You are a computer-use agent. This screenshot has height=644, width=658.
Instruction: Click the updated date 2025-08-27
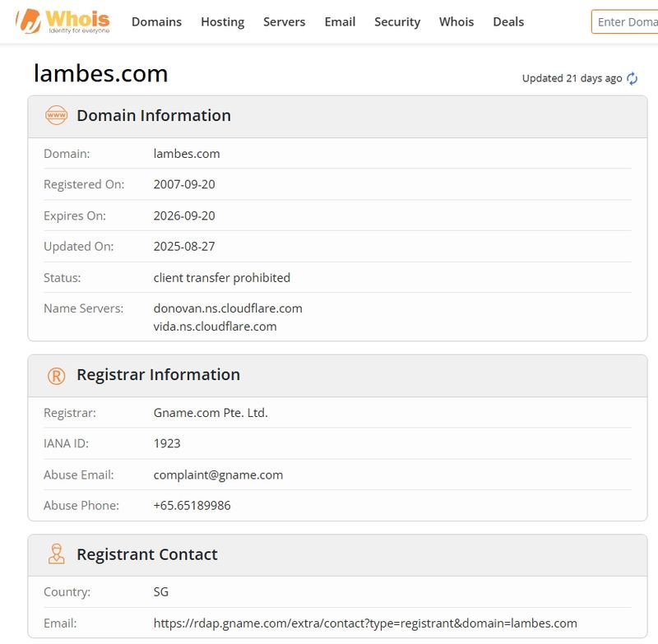pyautogui.click(x=183, y=246)
